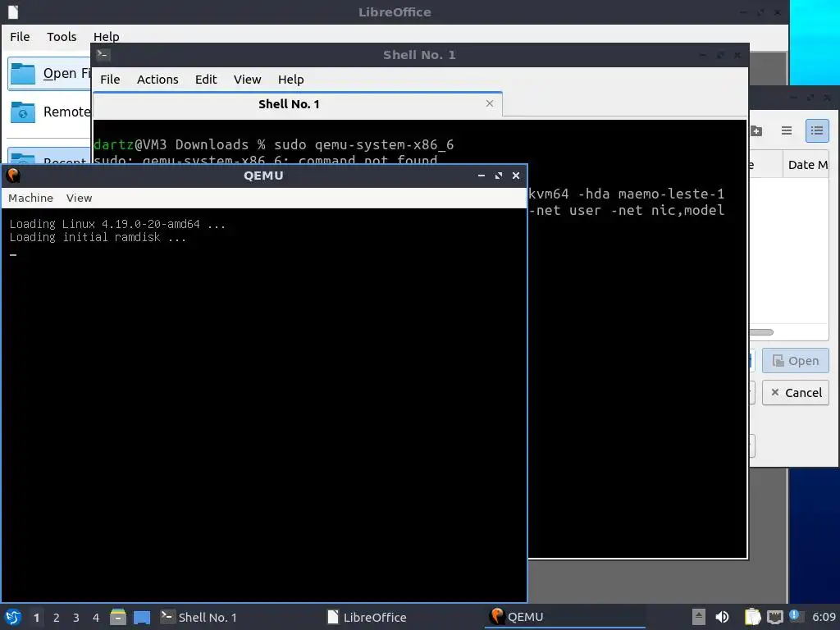Open the Machine menu in QEMU
This screenshot has height=630, width=840.
point(30,199)
